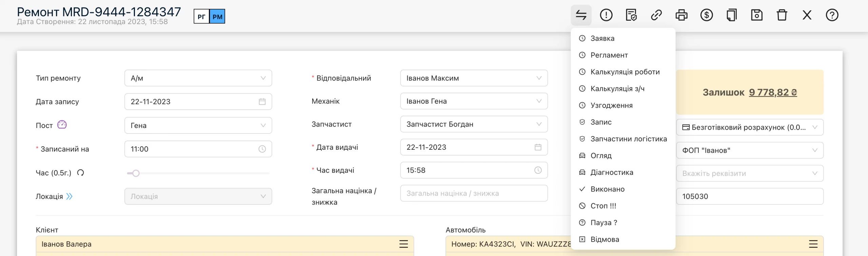This screenshot has width=868, height=256.
Task: Select Відмова status
Action: (623, 239)
